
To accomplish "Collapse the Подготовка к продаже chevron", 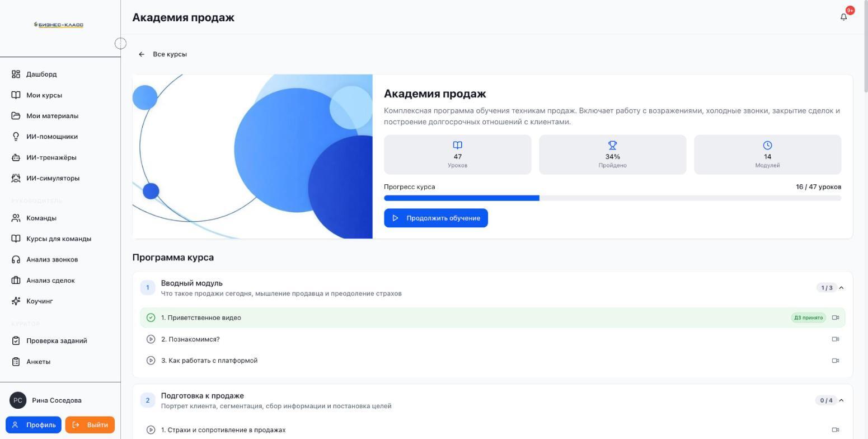I will (841, 400).
